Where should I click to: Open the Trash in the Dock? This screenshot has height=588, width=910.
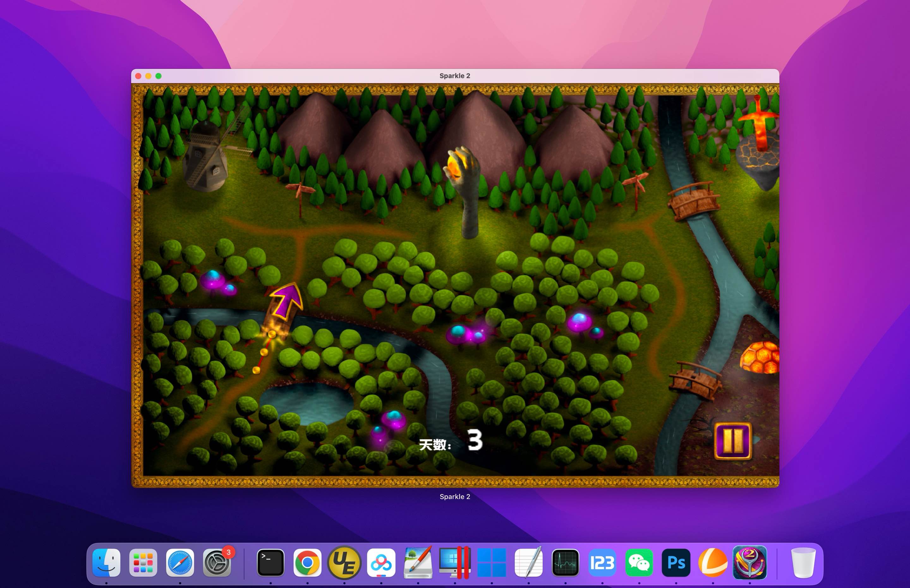click(x=804, y=562)
